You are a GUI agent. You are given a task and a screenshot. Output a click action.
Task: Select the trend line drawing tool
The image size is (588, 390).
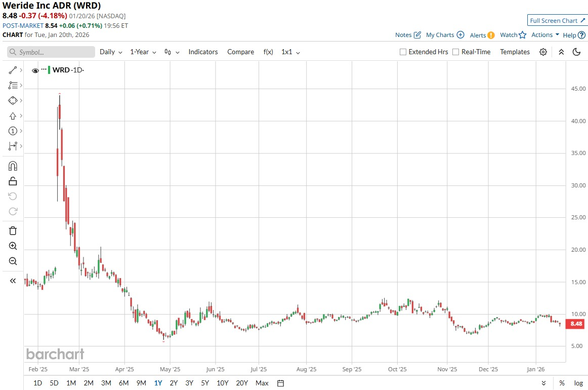(13, 70)
